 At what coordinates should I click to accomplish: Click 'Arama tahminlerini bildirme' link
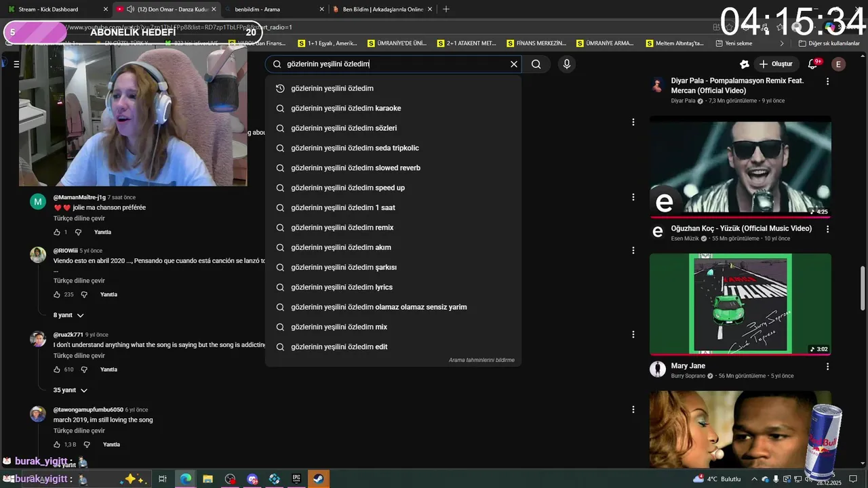pyautogui.click(x=481, y=360)
